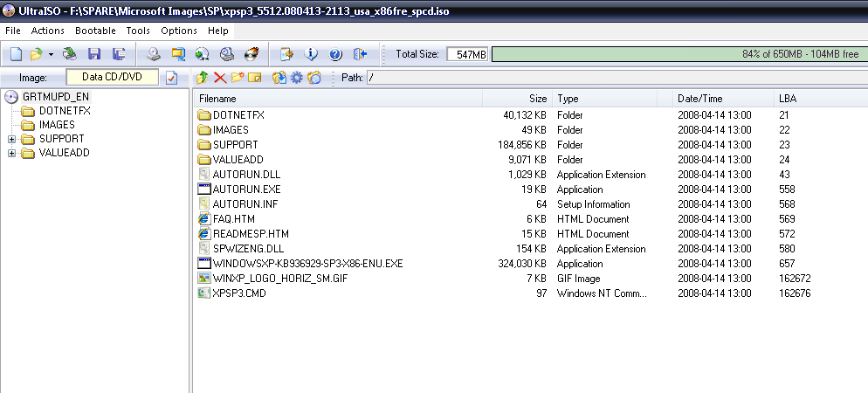Open the File menu
868x393 pixels.
[13, 31]
